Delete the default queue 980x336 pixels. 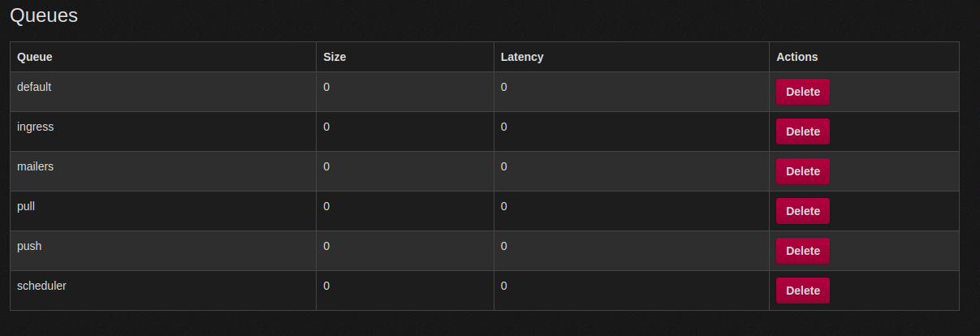click(802, 92)
